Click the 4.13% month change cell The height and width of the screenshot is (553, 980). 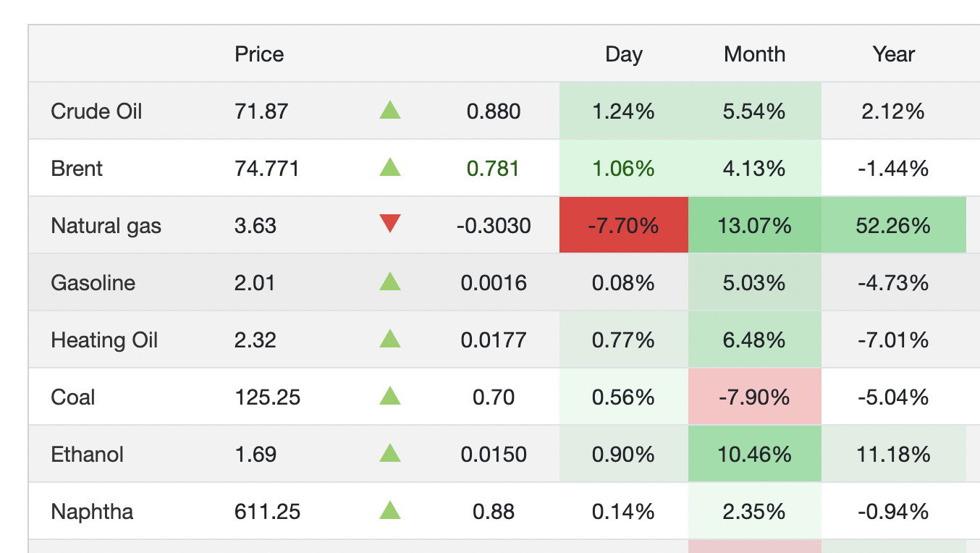(x=755, y=168)
